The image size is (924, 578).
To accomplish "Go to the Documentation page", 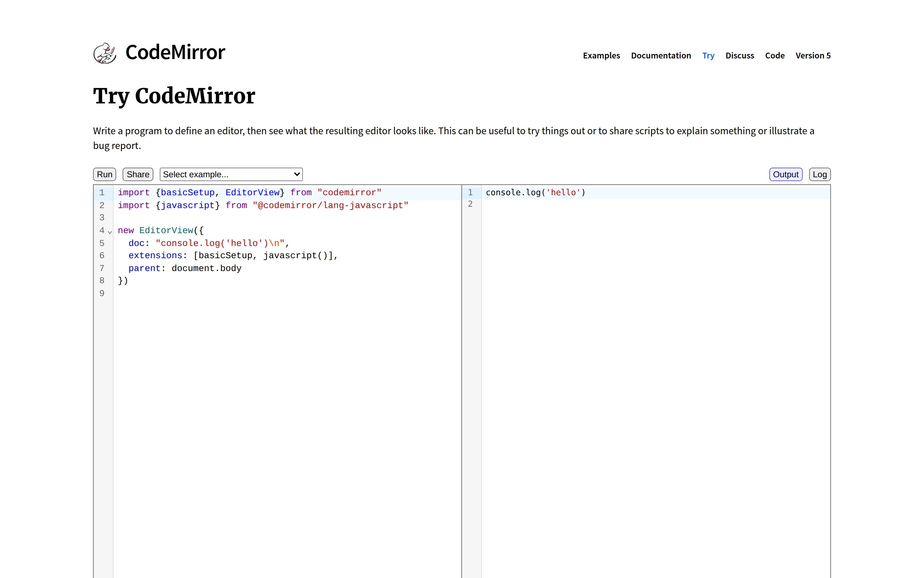I will (661, 56).
